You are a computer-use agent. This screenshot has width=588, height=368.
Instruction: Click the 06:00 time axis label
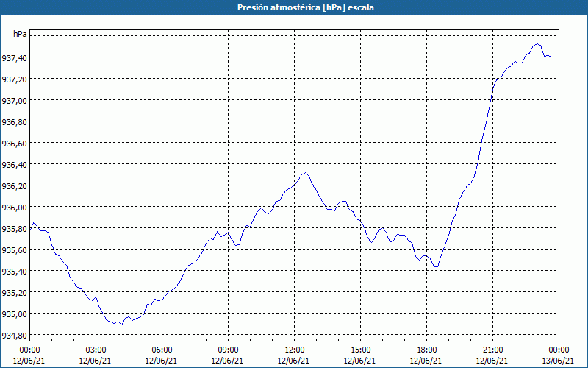162,350
